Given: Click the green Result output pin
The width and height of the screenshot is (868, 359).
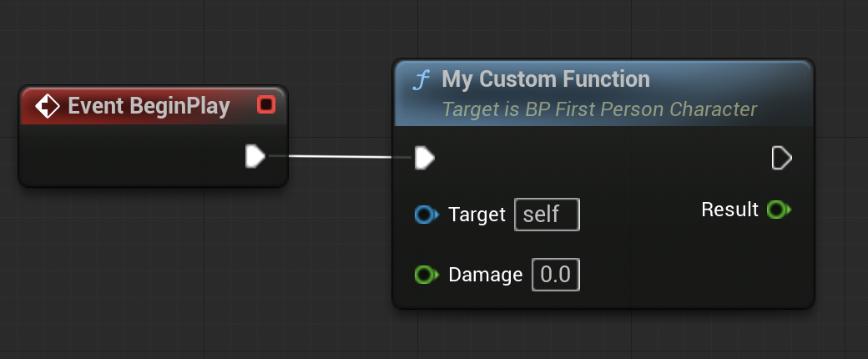Looking at the screenshot, I should click(779, 210).
